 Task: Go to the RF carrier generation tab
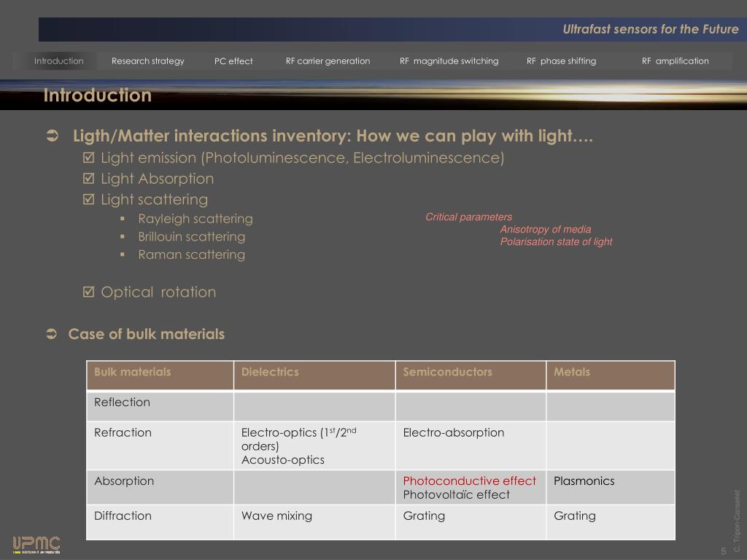point(328,61)
